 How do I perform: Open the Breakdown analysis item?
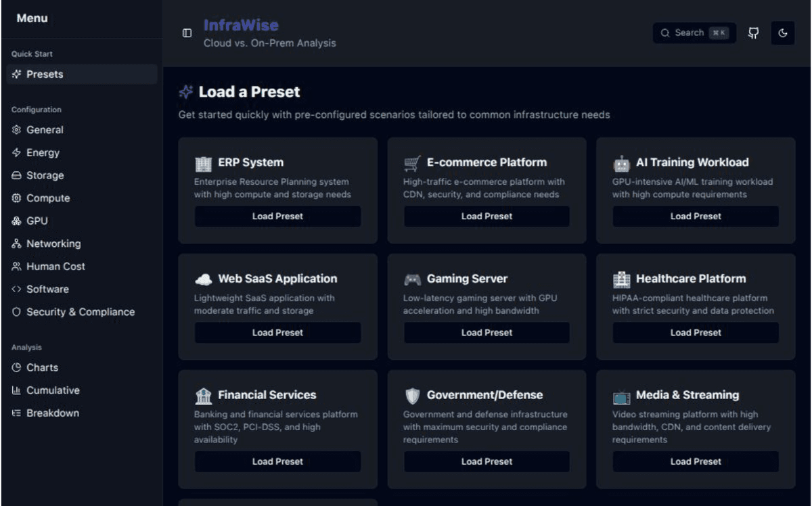click(x=52, y=413)
